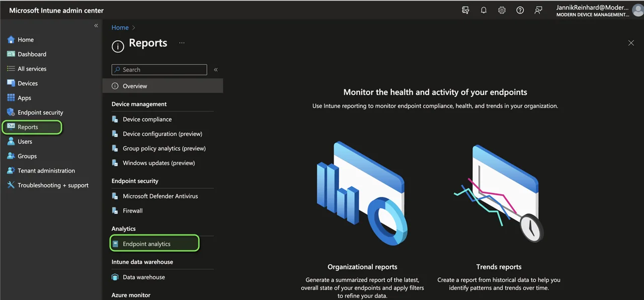
Task: Click the Group policy analytics icon
Action: 115,149
